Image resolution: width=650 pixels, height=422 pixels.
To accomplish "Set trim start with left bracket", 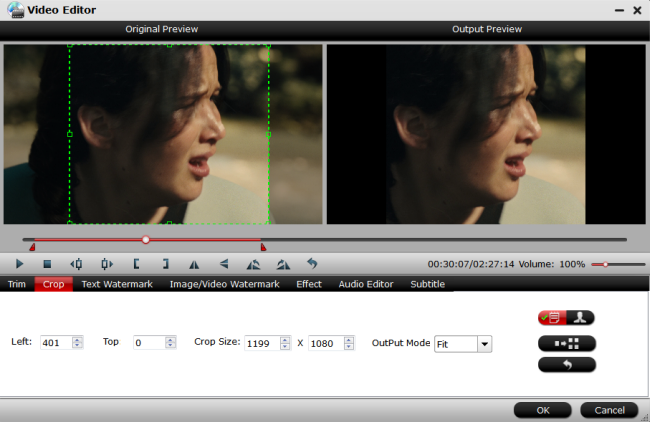I will [x=136, y=264].
